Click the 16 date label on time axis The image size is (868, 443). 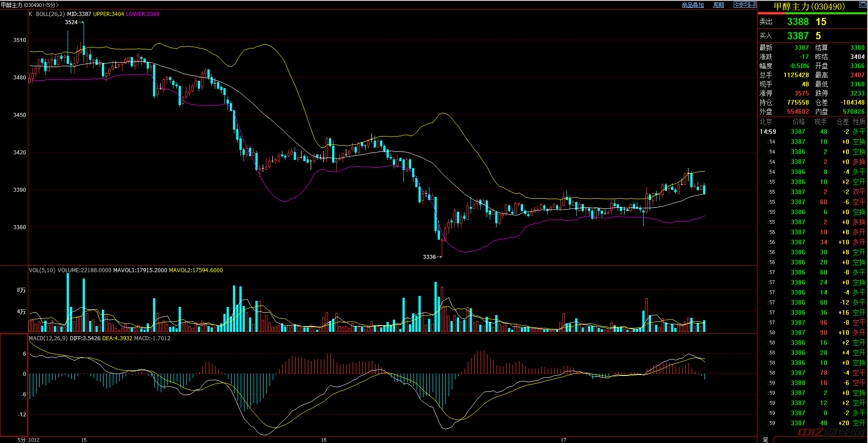coord(323,440)
